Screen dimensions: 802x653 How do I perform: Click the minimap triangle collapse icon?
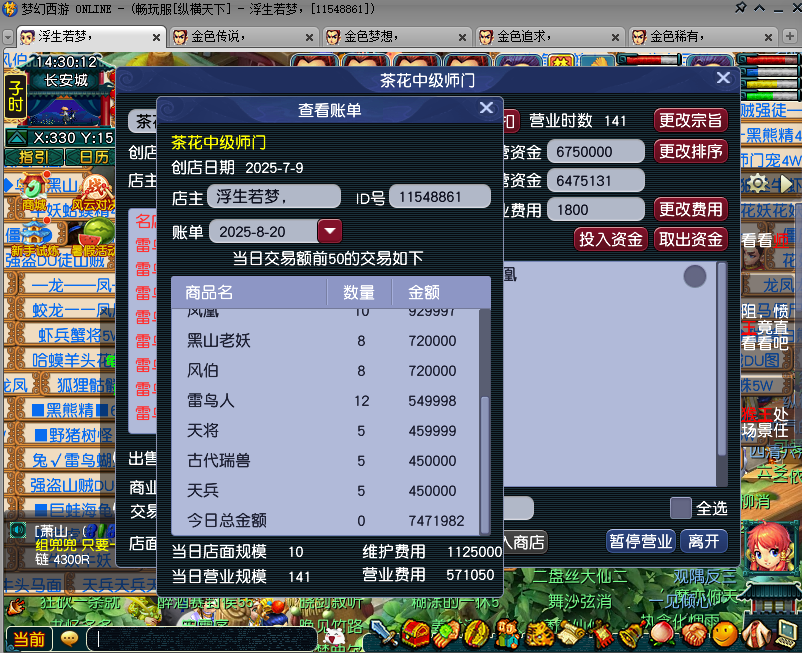click(x=17, y=138)
